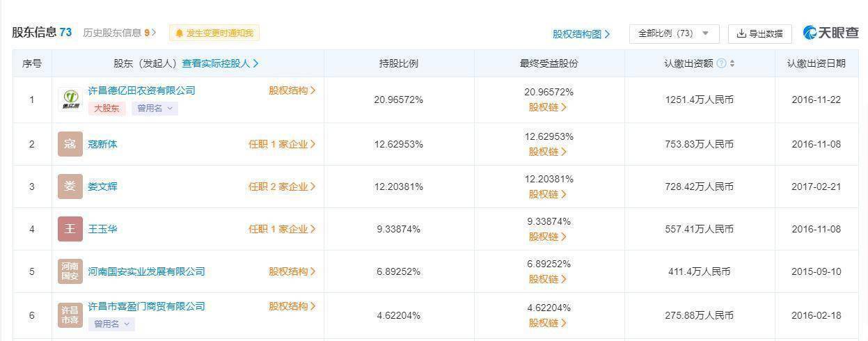Expand 曾用名 for 许昌德亿田农资有限公司

155,109
